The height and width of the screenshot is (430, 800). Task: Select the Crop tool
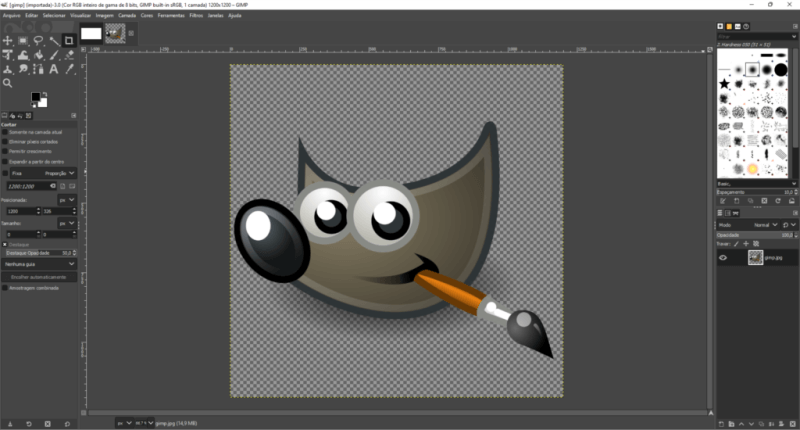point(69,41)
